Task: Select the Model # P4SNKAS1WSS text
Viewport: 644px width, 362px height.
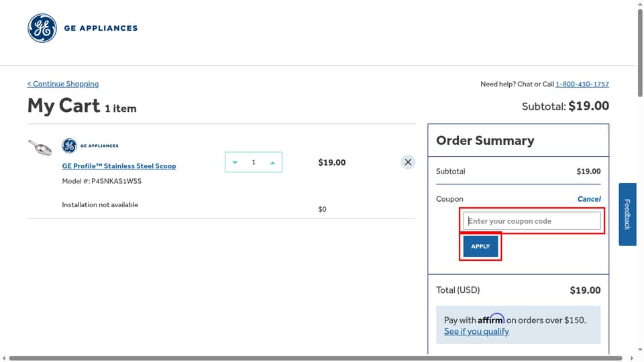Action: (102, 181)
